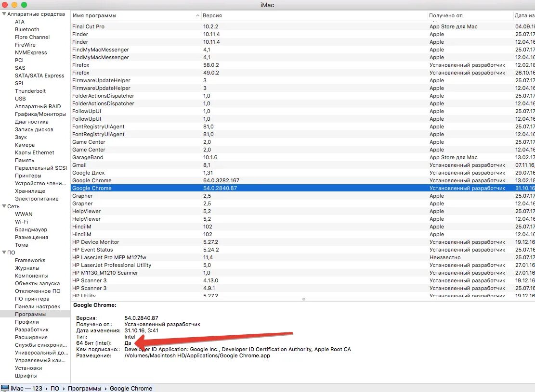Click the pane splitter handle dot

304,299
